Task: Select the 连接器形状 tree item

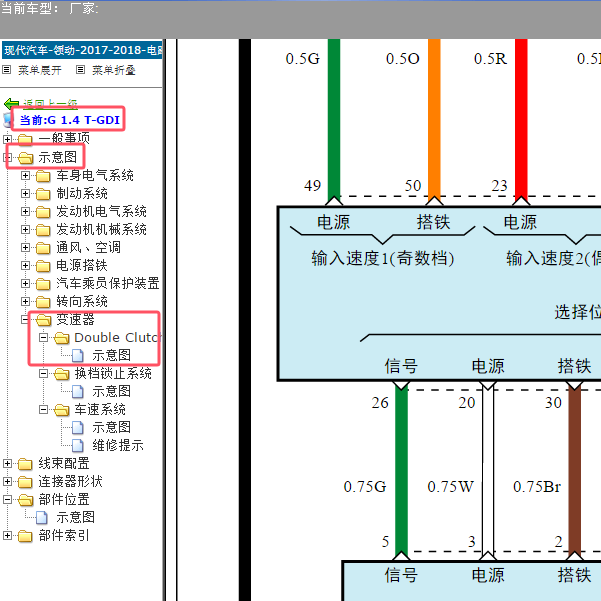Action: pos(70,482)
